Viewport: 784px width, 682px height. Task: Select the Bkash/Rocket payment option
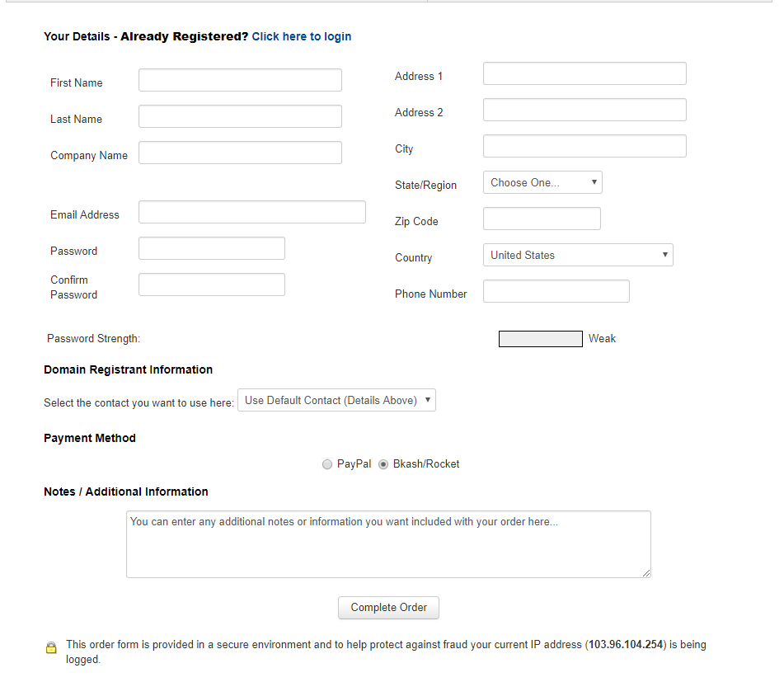(x=383, y=464)
